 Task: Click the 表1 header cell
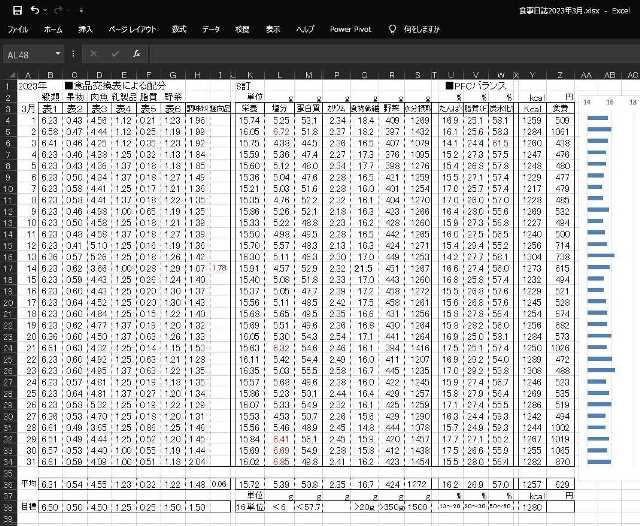click(51, 109)
